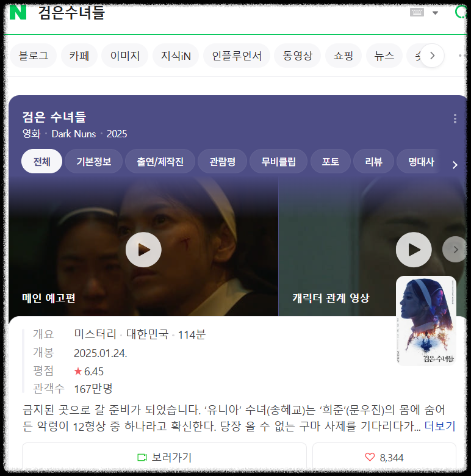Click the 대한민국 country text
Image resolution: width=471 pixels, height=476 pixels.
(148, 334)
